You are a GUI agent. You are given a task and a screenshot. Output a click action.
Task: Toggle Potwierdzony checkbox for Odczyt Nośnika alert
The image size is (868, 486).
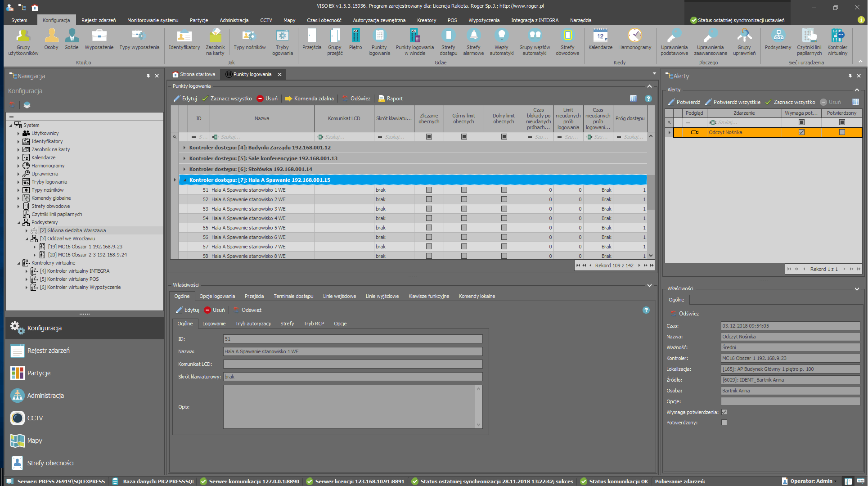[842, 132]
